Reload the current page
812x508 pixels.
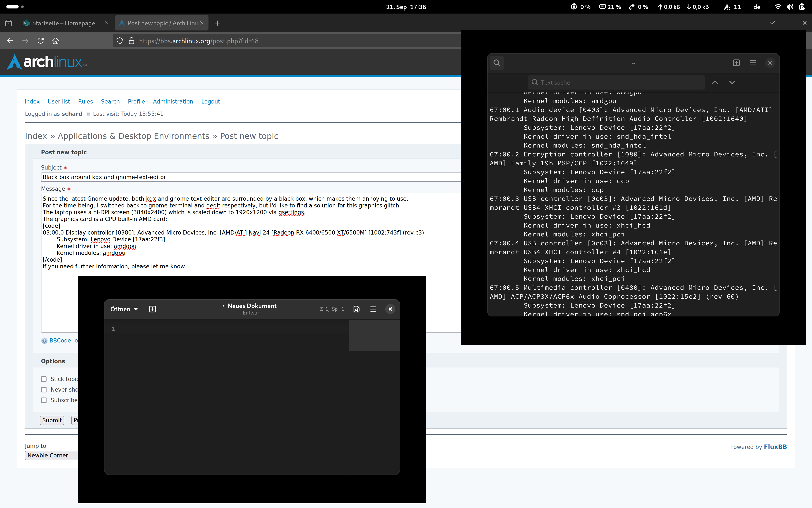[41, 41]
